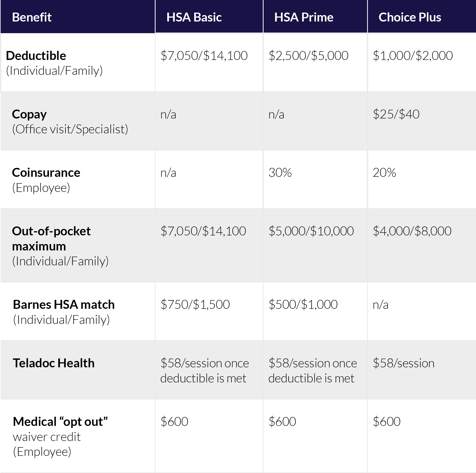Image resolution: width=476 pixels, height=473 pixels.
Task: Select the $1,000/$2,000 deductible value
Action: (413, 56)
